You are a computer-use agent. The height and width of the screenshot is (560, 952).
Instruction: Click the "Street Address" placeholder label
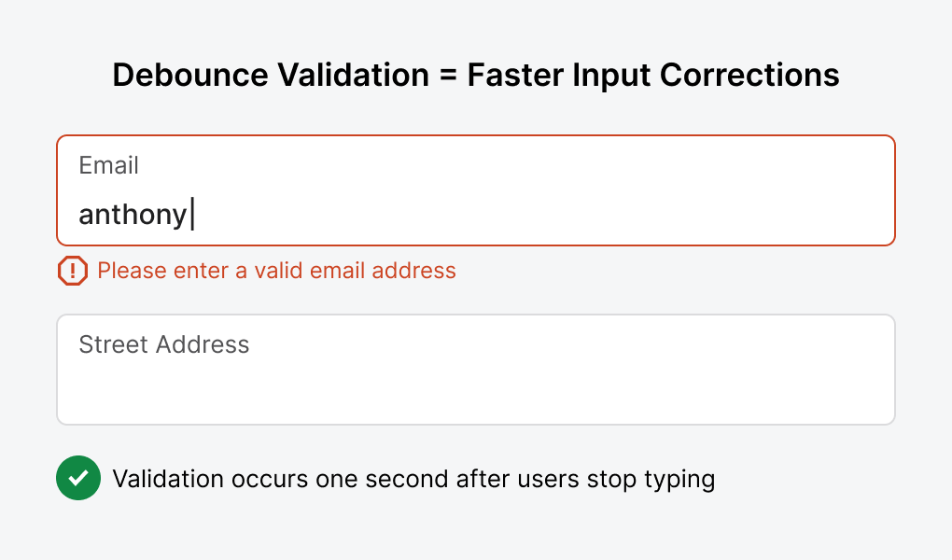(x=164, y=344)
